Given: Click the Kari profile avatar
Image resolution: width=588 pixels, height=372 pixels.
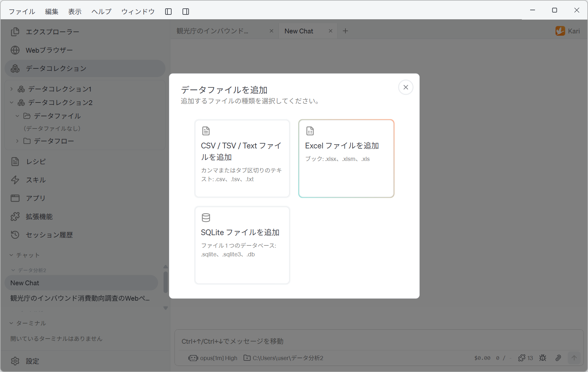Looking at the screenshot, I should 560,31.
